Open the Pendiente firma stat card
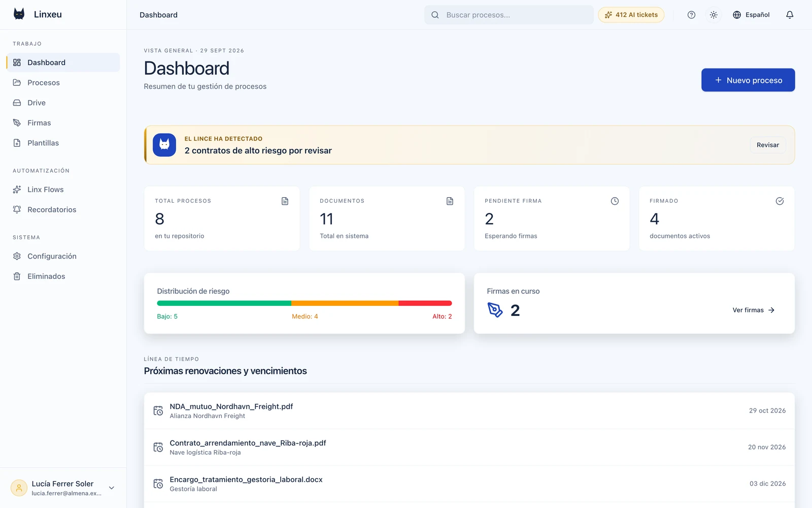 [x=552, y=218]
